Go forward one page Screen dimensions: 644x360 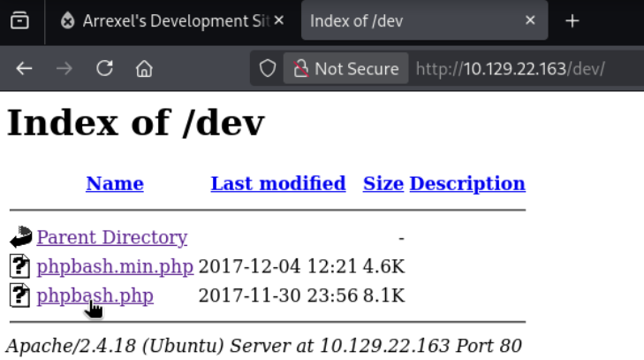pyautogui.click(x=64, y=68)
